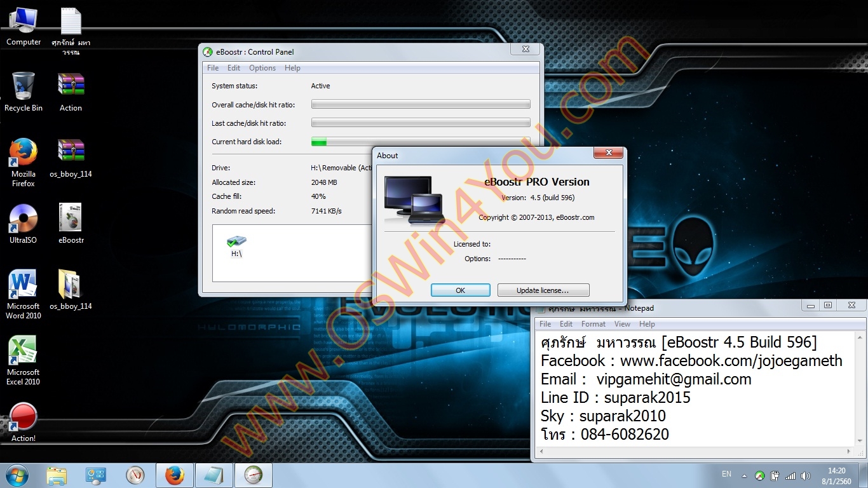Launch the Action! red recorder shortcut
868x488 pixels.
tap(24, 423)
